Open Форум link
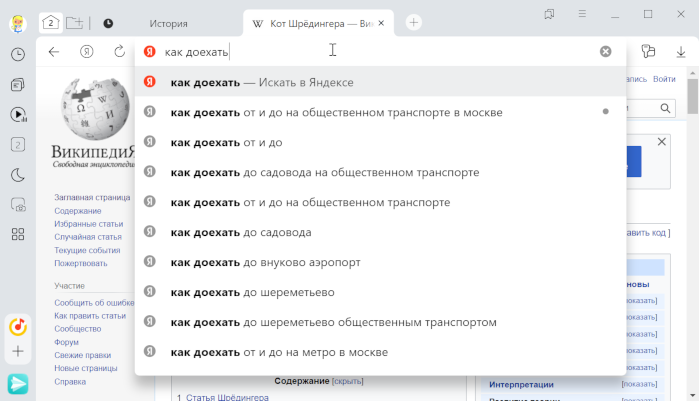 click(x=66, y=342)
